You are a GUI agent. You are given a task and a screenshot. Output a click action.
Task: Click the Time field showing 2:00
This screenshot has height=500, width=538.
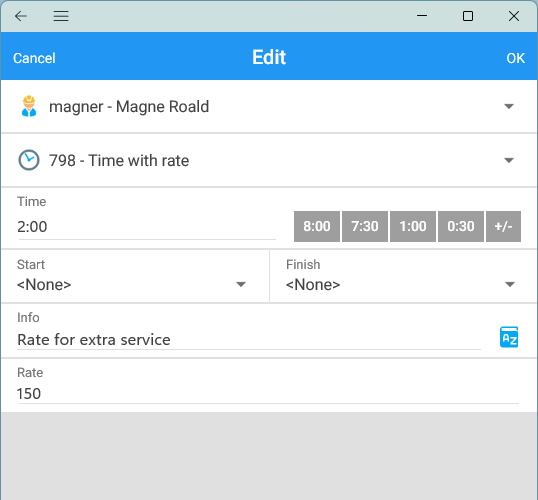(x=147, y=227)
